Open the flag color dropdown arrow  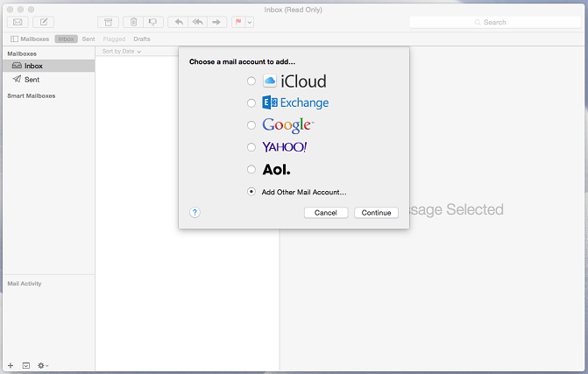coord(249,22)
